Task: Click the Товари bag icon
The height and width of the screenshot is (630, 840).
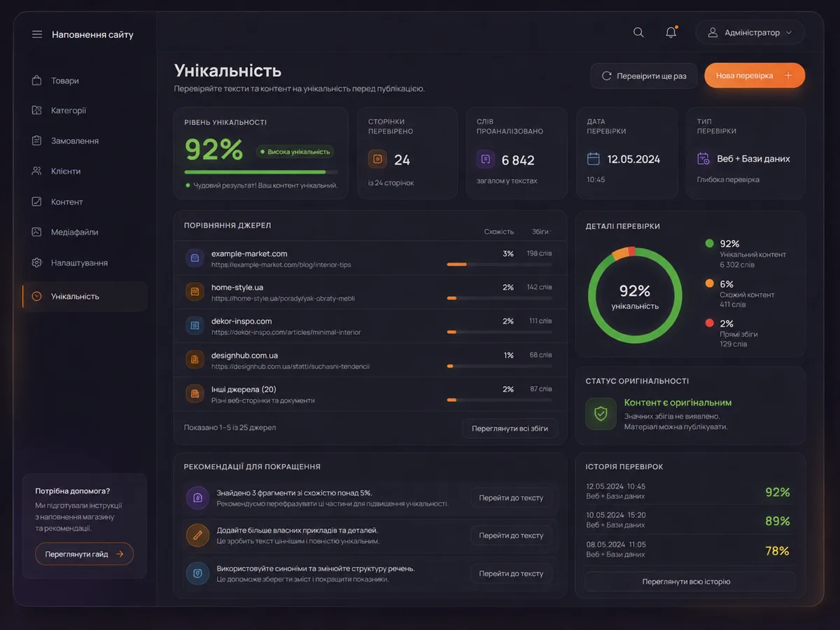Action: pyautogui.click(x=37, y=80)
